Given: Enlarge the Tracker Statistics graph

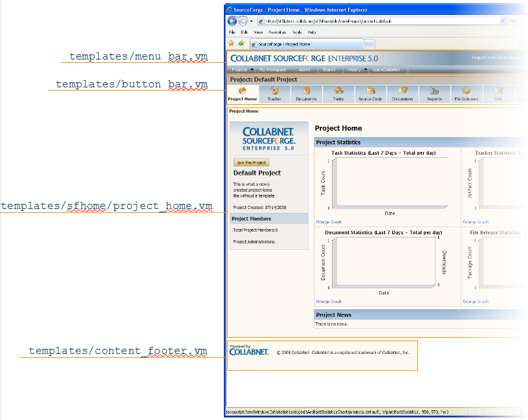Looking at the screenshot, I should 476,222.
